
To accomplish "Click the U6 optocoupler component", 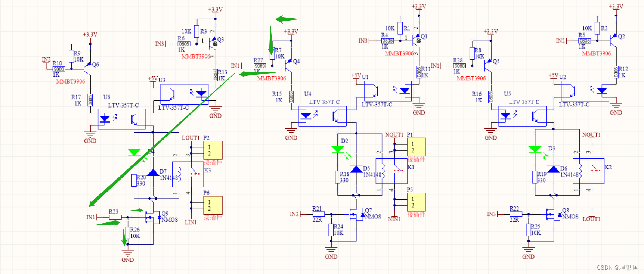I will [122, 119].
